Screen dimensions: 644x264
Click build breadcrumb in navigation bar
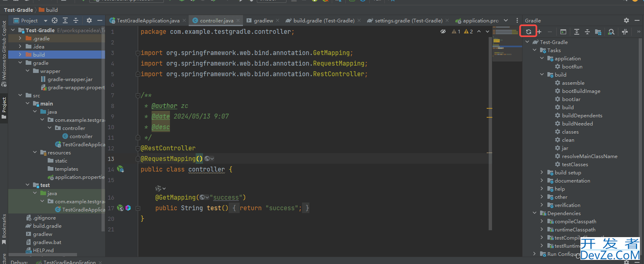tap(48, 10)
